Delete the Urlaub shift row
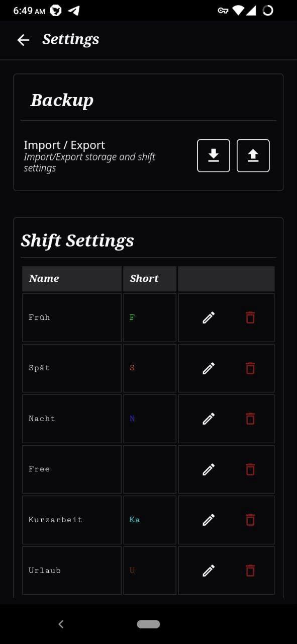Image resolution: width=297 pixels, height=644 pixels. 250,570
